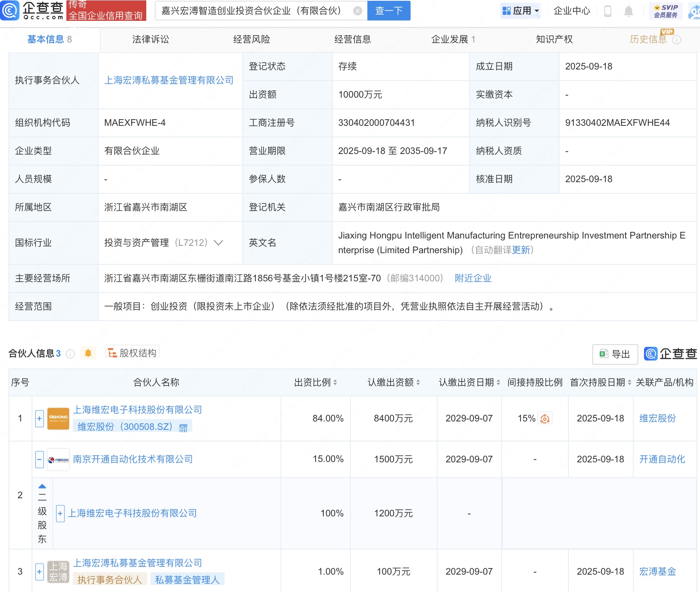Click 维宏股份 related product link
The height and width of the screenshot is (592, 700).
(x=658, y=418)
